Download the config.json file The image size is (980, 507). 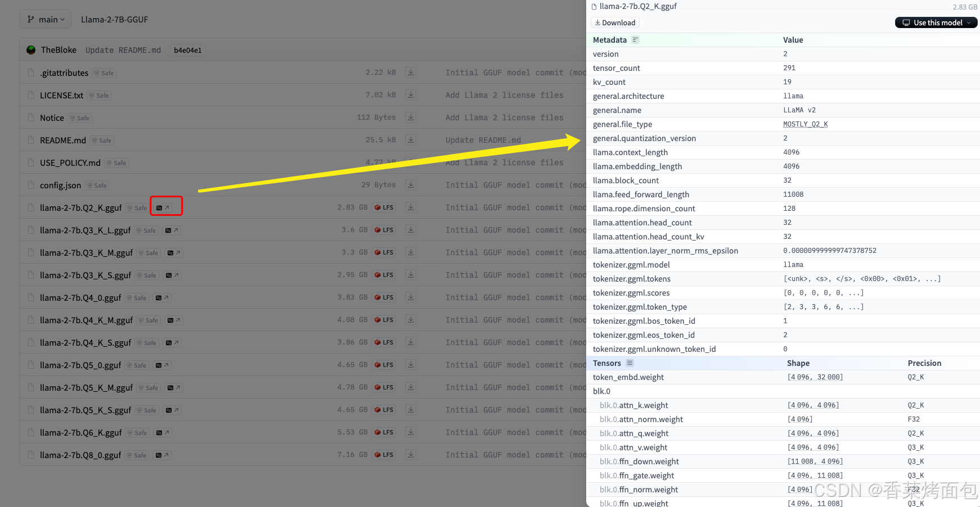pos(411,185)
